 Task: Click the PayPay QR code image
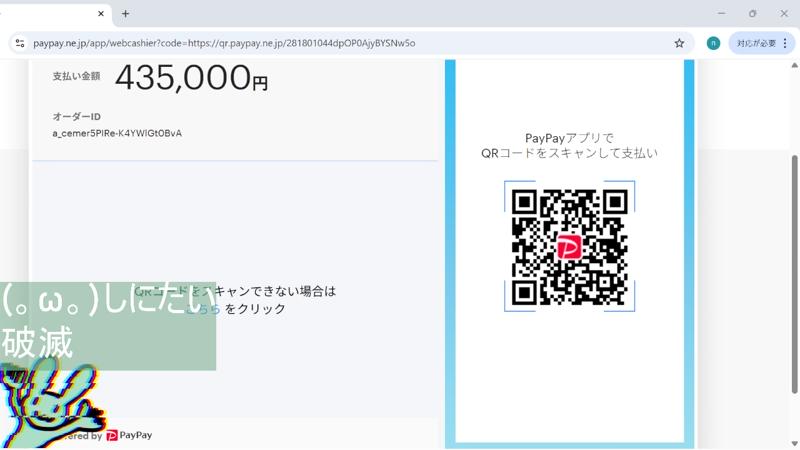(x=569, y=246)
